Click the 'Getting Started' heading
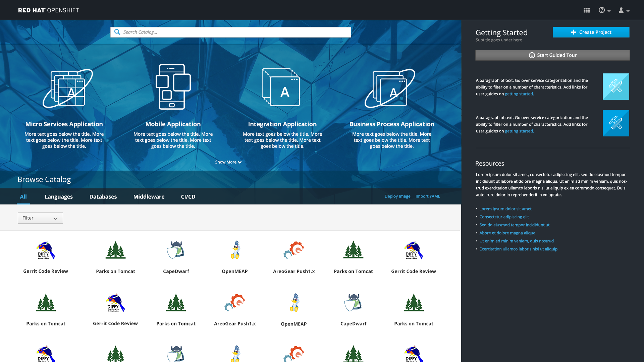 point(501,33)
